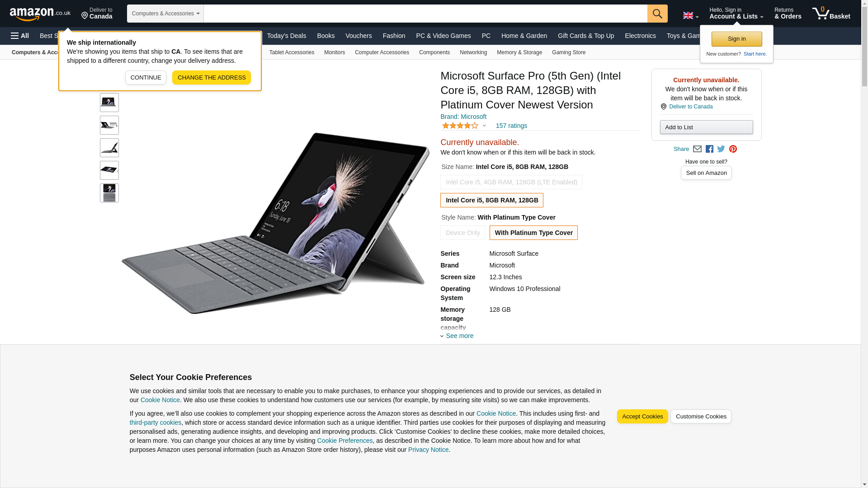Open Today's Deals menu item

click(287, 36)
